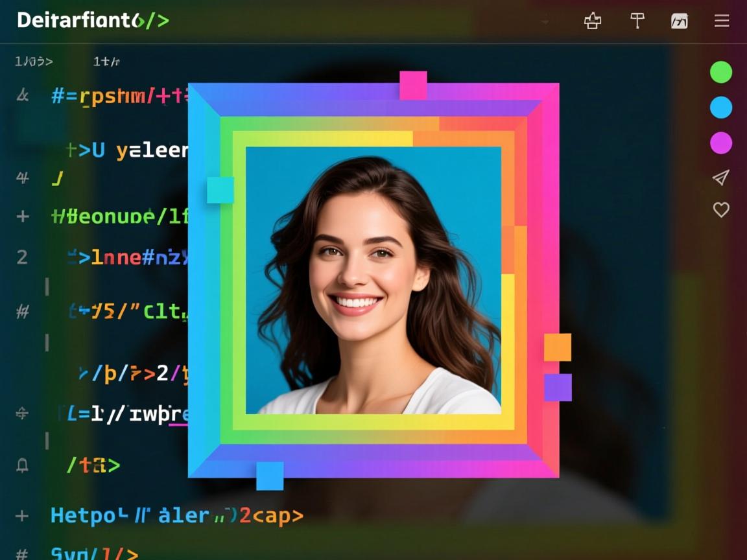Expand the plus beside the Hetpo line
747x560 pixels.
(22, 516)
